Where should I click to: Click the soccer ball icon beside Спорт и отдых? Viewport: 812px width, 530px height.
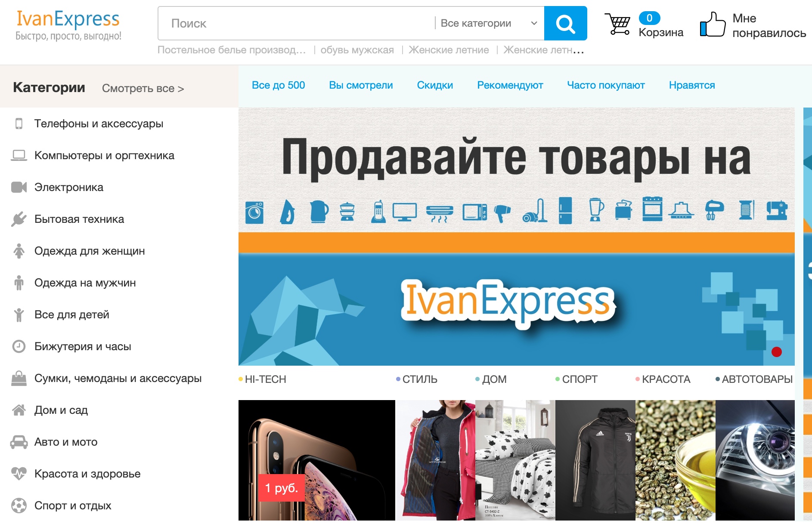pos(19,505)
